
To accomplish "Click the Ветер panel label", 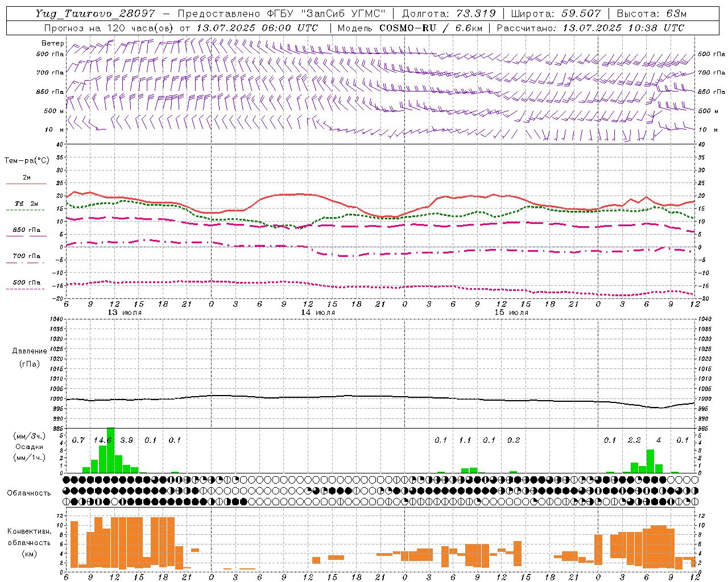I will (52, 43).
